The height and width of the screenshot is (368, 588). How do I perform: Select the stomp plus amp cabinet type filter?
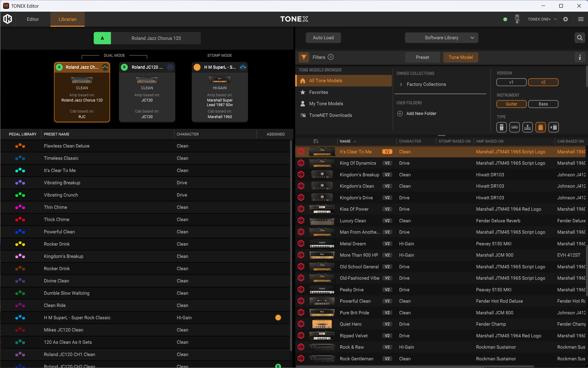(554, 127)
